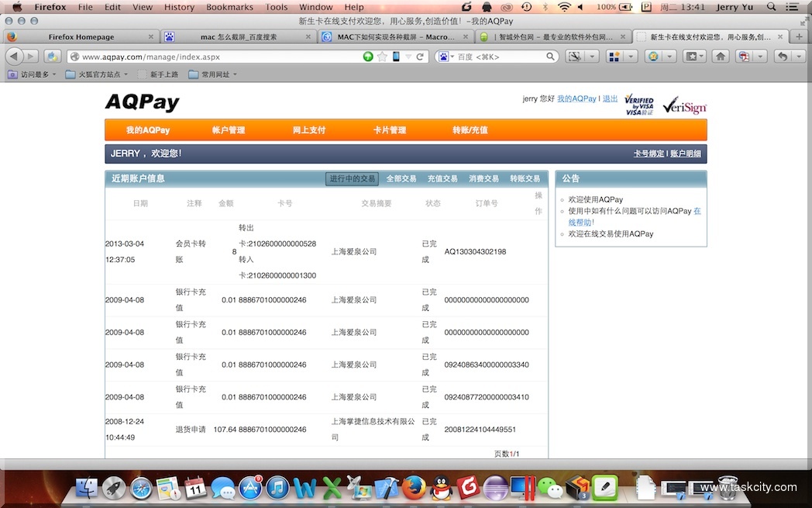Show 充值交易 transactions
812x508 pixels.
point(442,178)
